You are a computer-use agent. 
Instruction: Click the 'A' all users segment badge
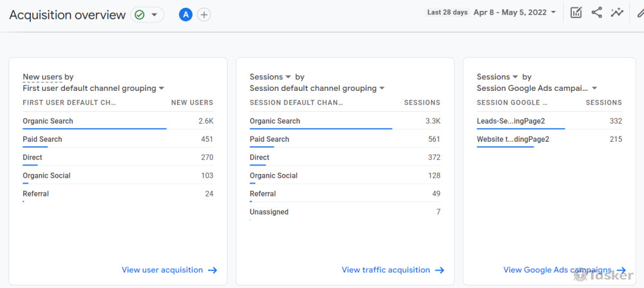point(185,14)
